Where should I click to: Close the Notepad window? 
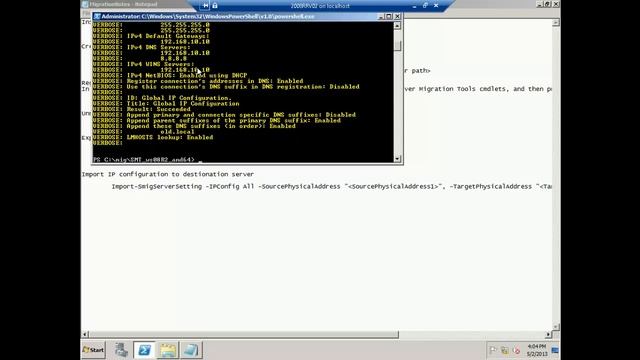[556, 4]
